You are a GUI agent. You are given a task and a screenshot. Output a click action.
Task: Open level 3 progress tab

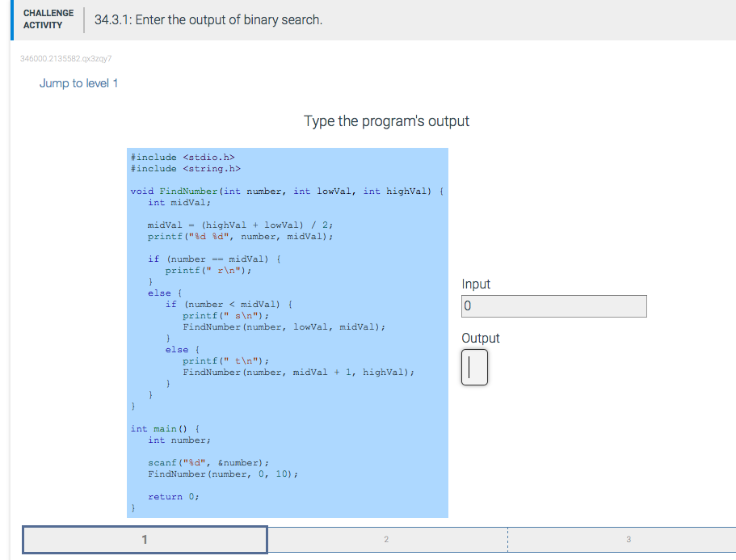coord(629,539)
